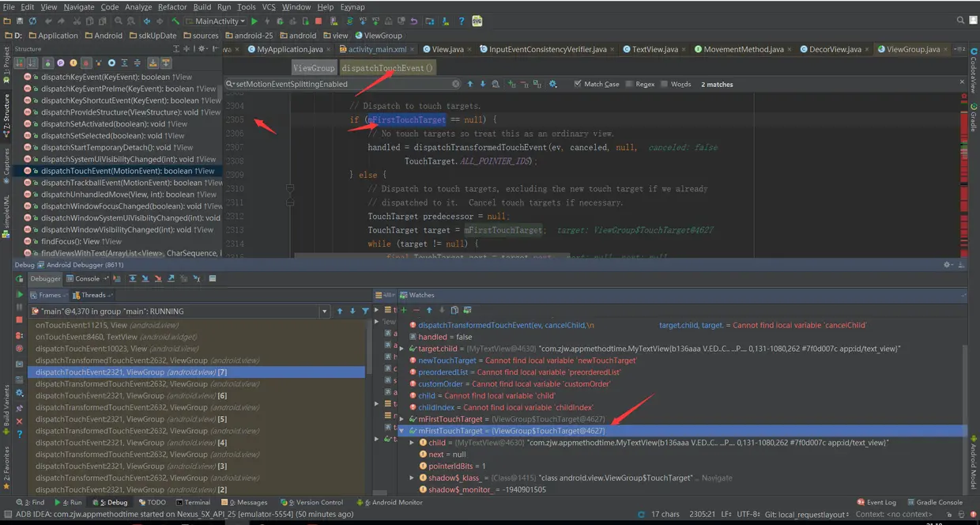Filter frames with funnel icon
This screenshot has height=525, width=980.
click(365, 311)
